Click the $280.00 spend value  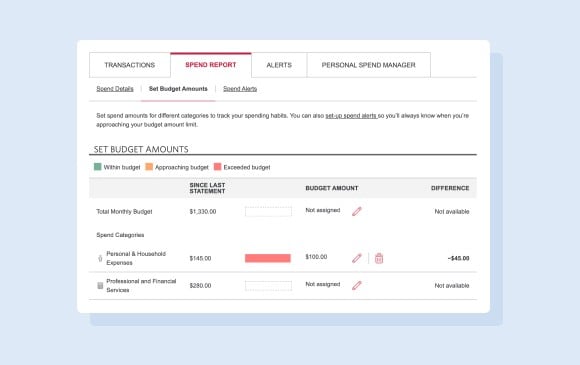click(x=200, y=285)
